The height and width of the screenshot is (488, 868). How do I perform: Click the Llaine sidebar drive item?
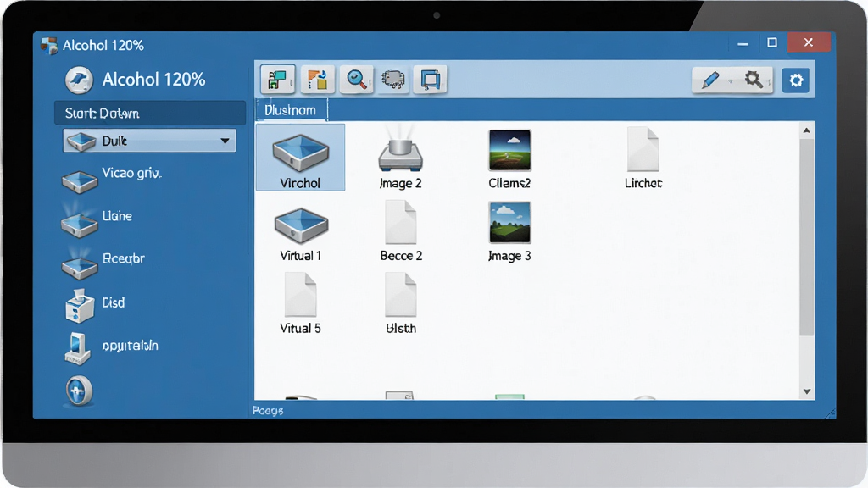[x=97, y=220]
